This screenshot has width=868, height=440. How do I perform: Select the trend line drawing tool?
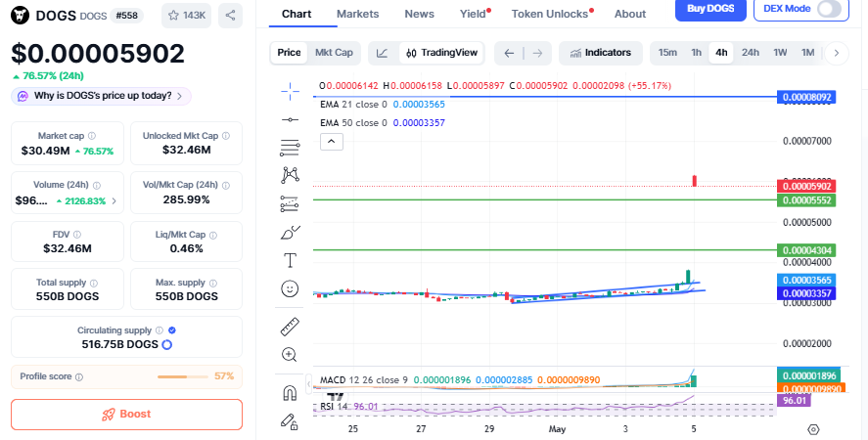tap(290, 119)
